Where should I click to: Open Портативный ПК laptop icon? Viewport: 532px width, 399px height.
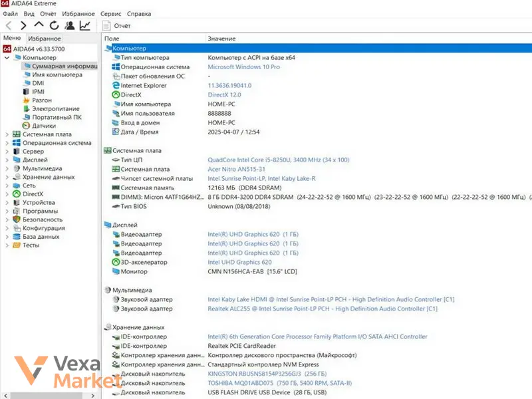27,117
